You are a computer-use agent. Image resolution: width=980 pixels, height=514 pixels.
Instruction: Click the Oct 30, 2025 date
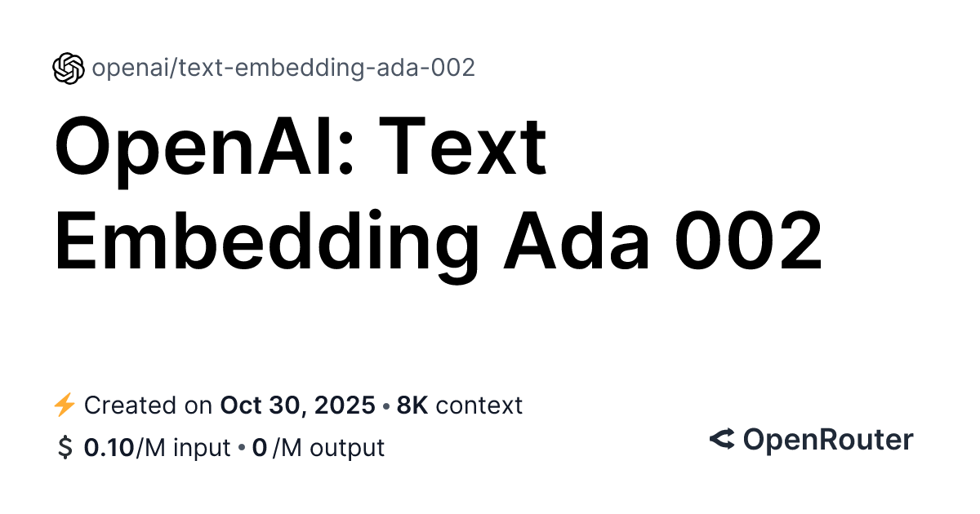point(298,405)
